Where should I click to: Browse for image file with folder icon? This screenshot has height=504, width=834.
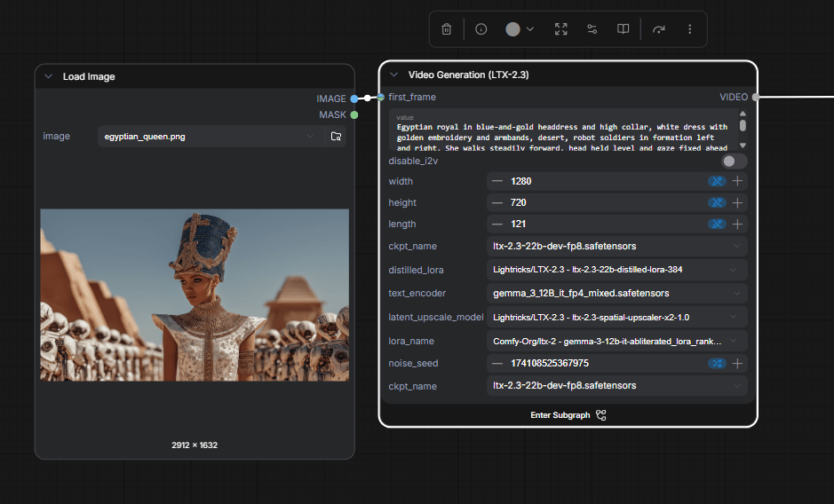336,137
